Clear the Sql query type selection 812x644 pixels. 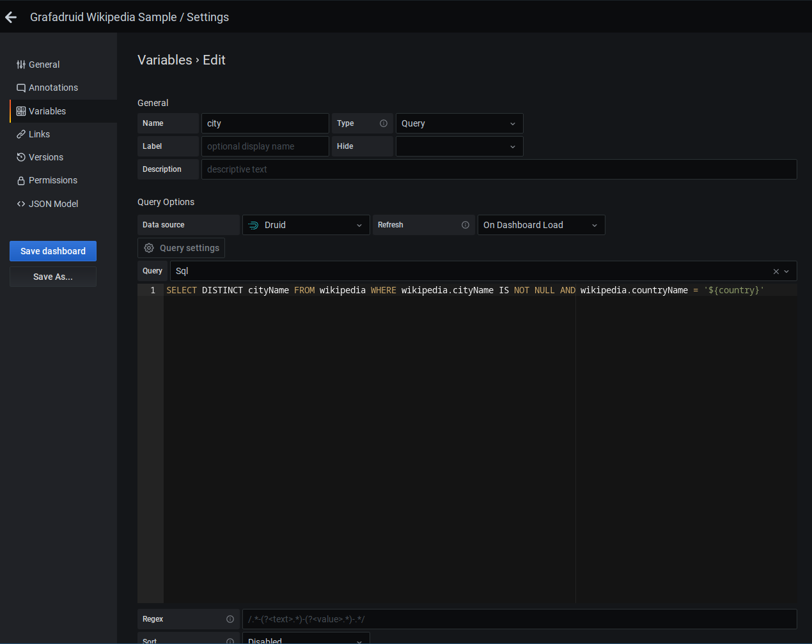click(x=776, y=272)
